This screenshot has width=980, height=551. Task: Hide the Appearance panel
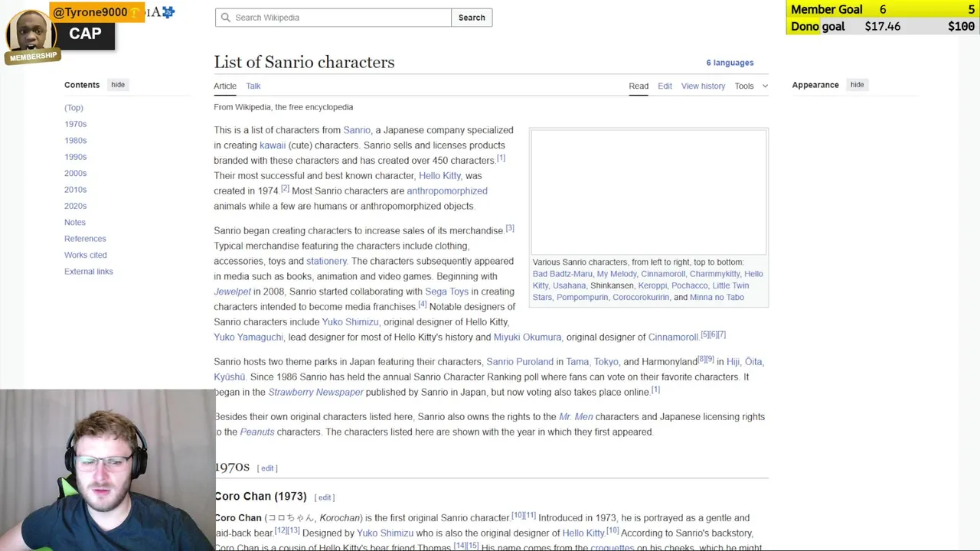pyautogui.click(x=857, y=85)
